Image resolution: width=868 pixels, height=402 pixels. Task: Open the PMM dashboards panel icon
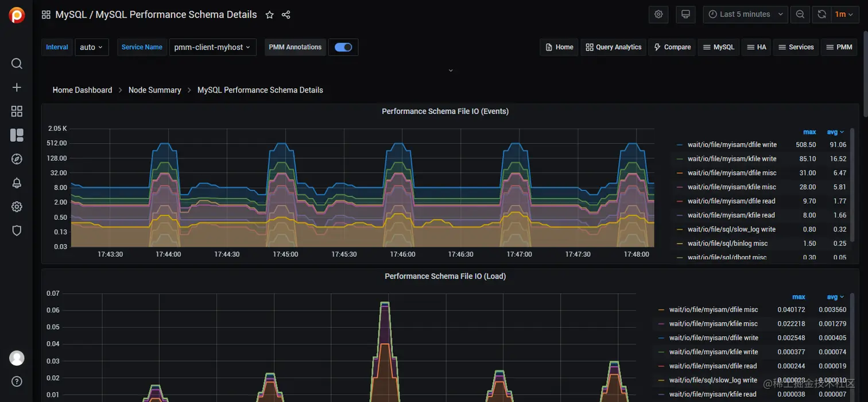[17, 135]
